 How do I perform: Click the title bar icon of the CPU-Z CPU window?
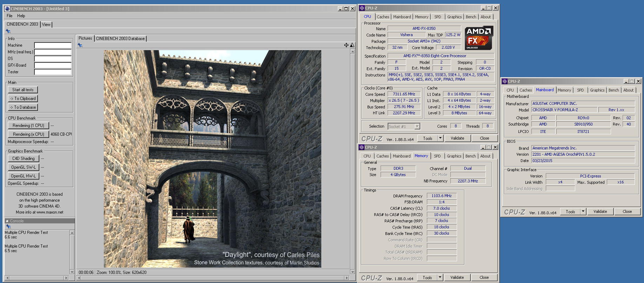point(362,8)
